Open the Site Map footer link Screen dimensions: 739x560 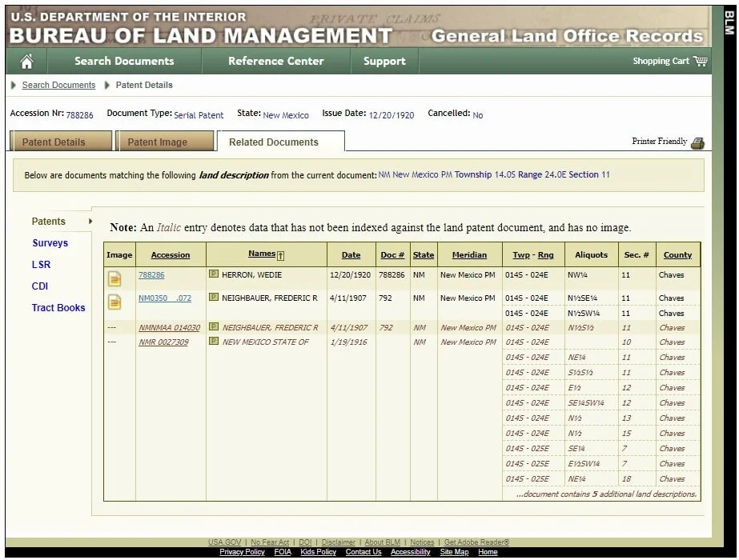pyautogui.click(x=454, y=552)
